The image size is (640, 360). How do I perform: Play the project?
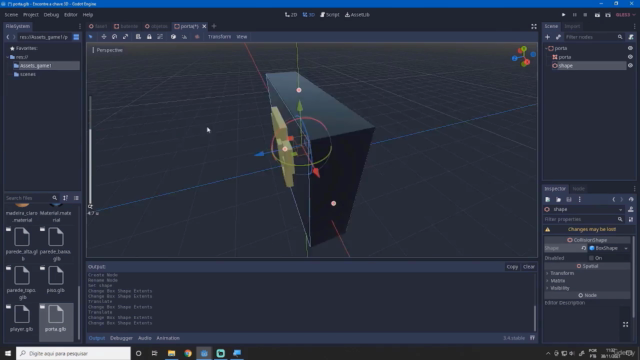coord(563,15)
